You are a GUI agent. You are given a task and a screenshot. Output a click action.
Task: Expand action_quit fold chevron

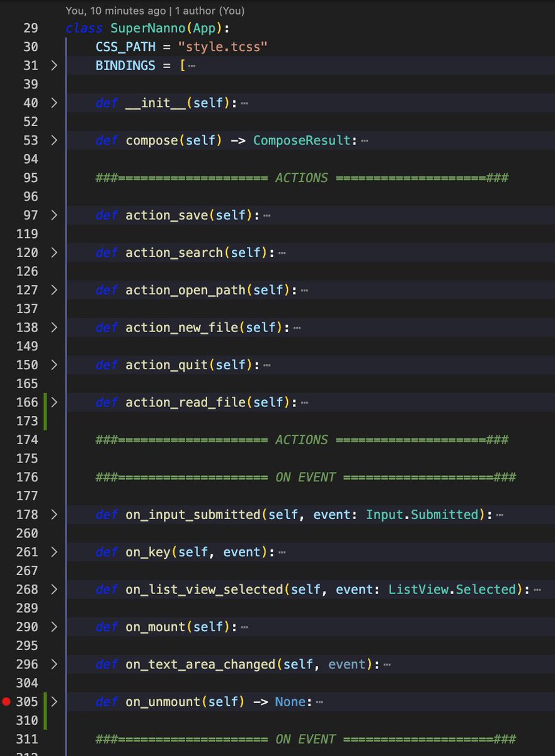tap(54, 365)
